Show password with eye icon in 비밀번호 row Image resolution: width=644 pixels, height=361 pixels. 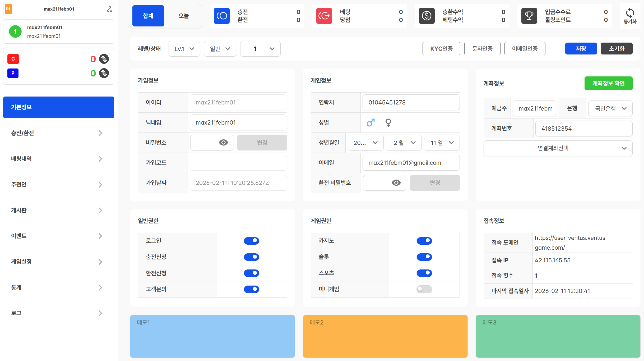point(223,143)
